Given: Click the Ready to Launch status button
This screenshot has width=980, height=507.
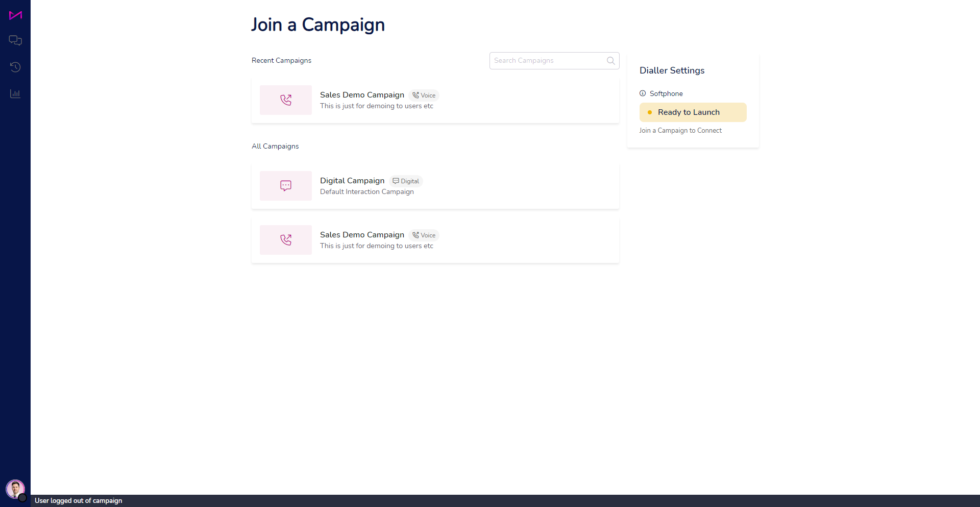Looking at the screenshot, I should coord(693,112).
